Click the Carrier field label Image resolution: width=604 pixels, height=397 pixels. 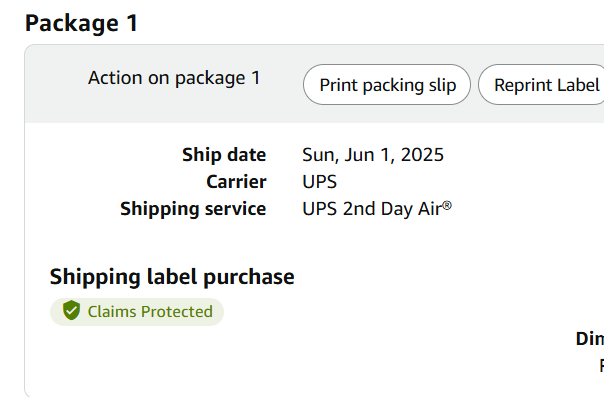point(236,182)
